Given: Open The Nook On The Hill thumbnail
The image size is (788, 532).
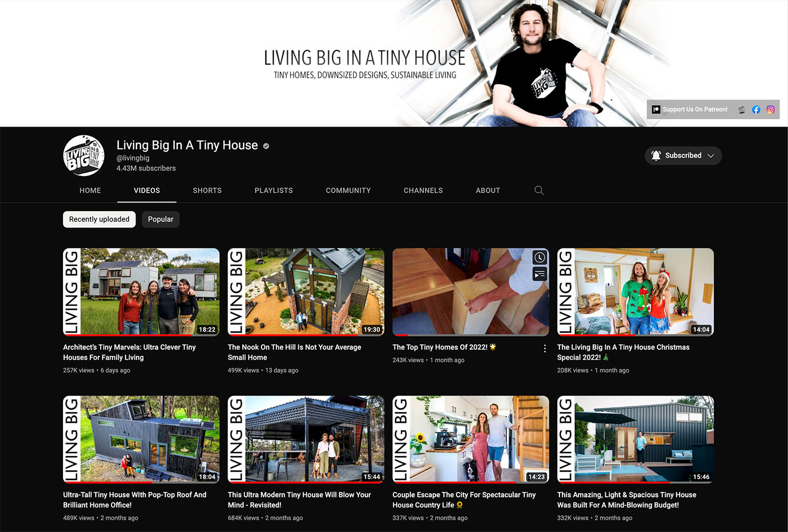Looking at the screenshot, I should point(306,291).
